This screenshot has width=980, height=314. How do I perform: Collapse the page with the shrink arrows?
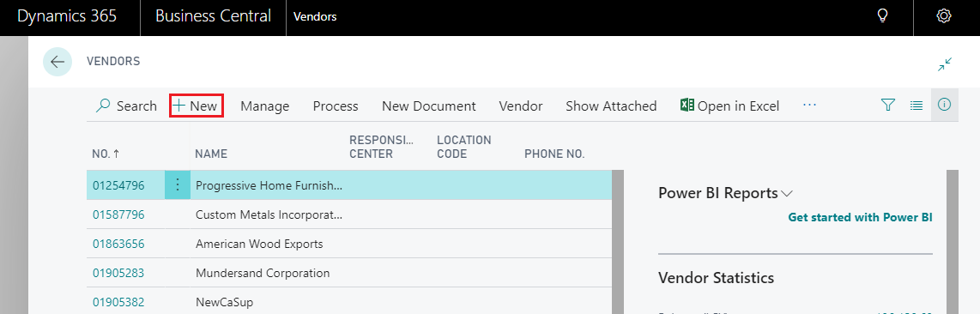click(x=945, y=63)
